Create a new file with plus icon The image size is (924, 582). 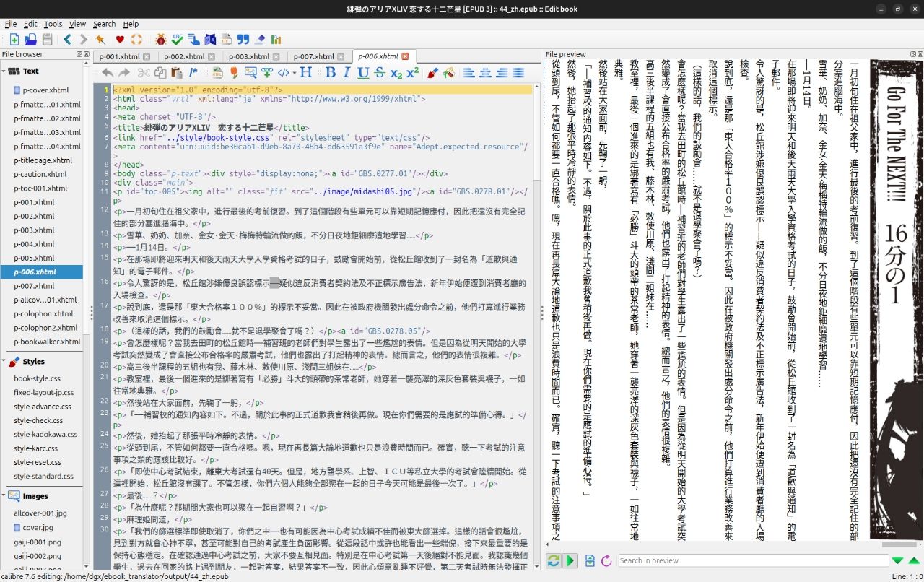tap(14, 39)
